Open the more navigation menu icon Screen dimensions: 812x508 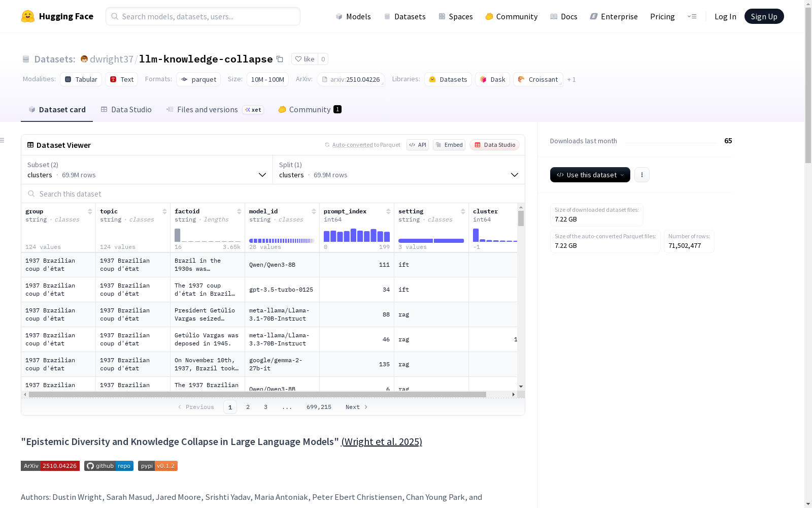[692, 16]
